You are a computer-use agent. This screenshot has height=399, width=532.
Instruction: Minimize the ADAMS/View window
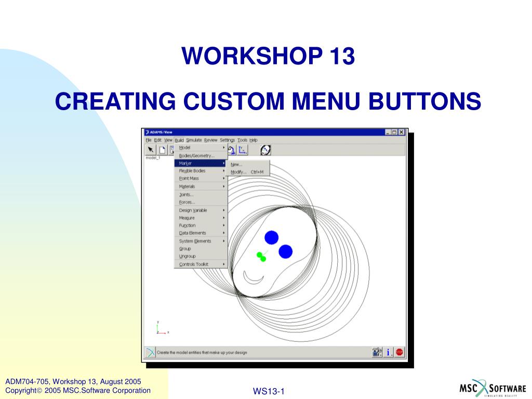pos(388,132)
